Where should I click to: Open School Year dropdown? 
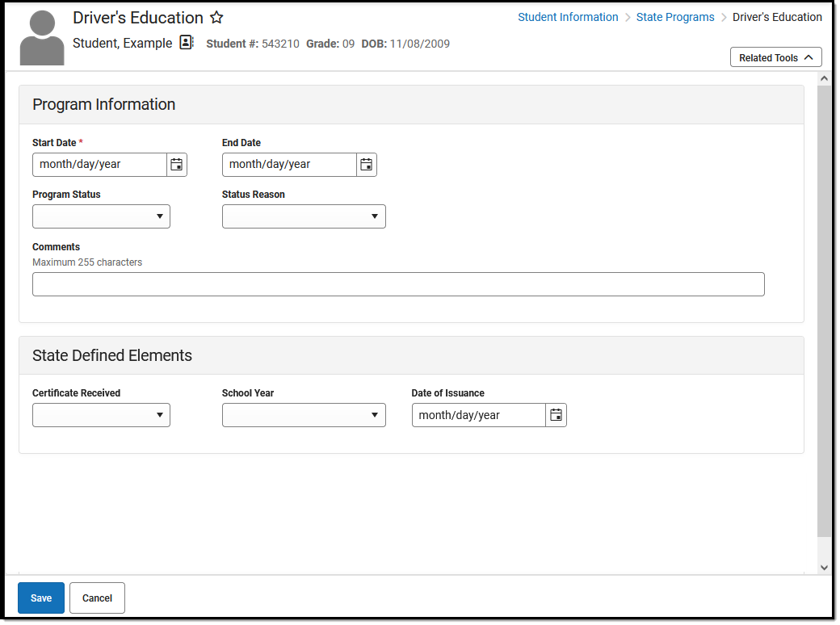coord(304,415)
